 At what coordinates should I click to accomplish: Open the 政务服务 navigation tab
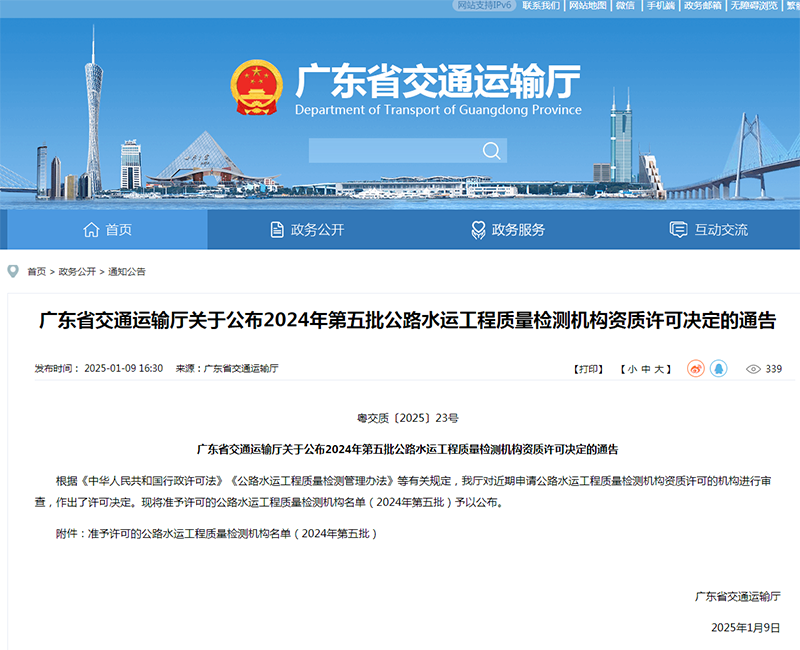[508, 230]
